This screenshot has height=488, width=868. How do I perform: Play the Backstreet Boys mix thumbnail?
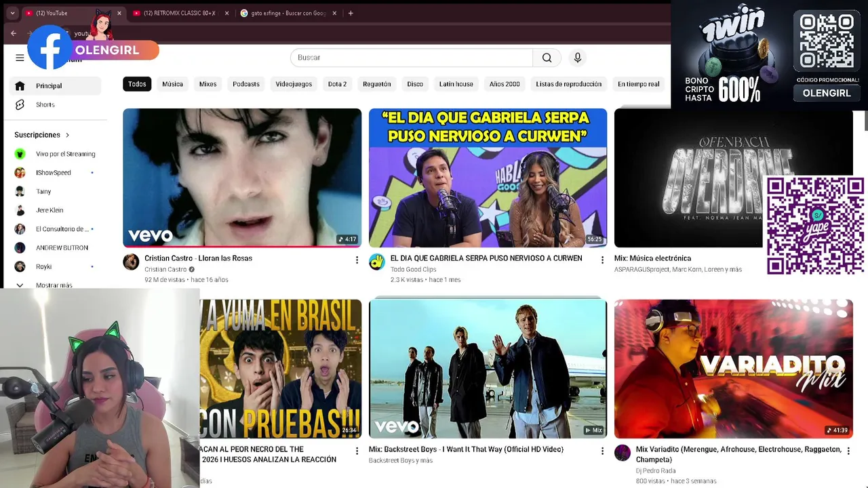[488, 369]
